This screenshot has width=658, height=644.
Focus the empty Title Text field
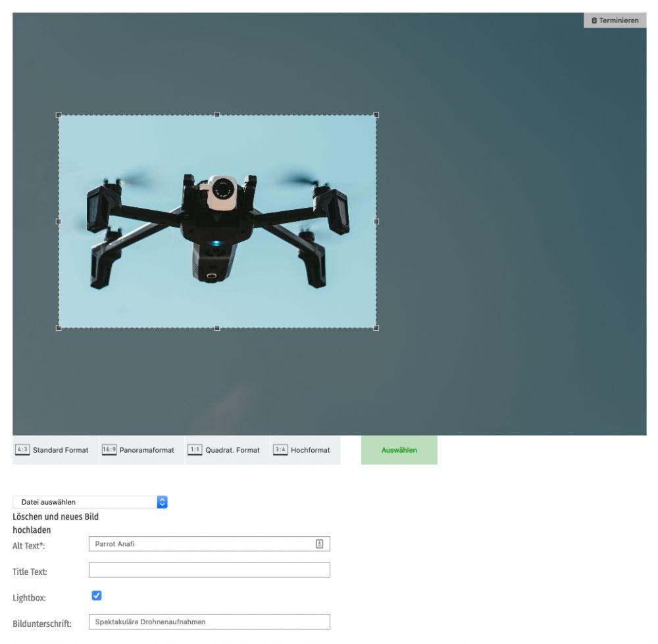(x=209, y=570)
